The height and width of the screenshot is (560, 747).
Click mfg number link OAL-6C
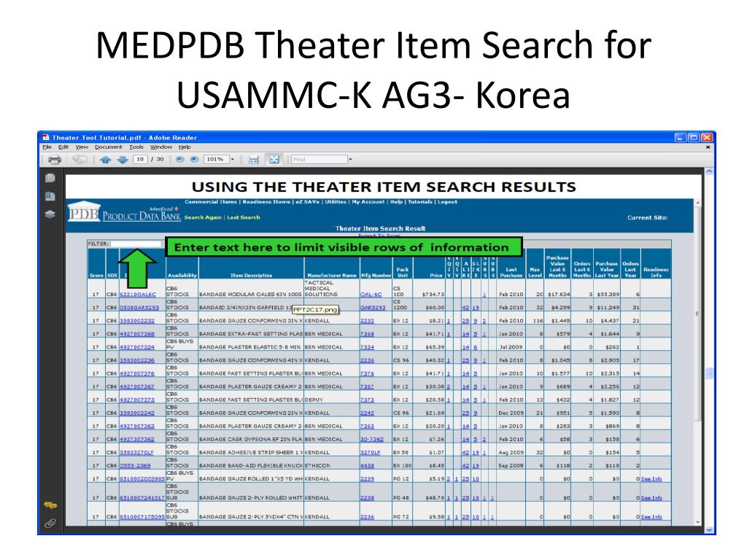pyautogui.click(x=371, y=295)
